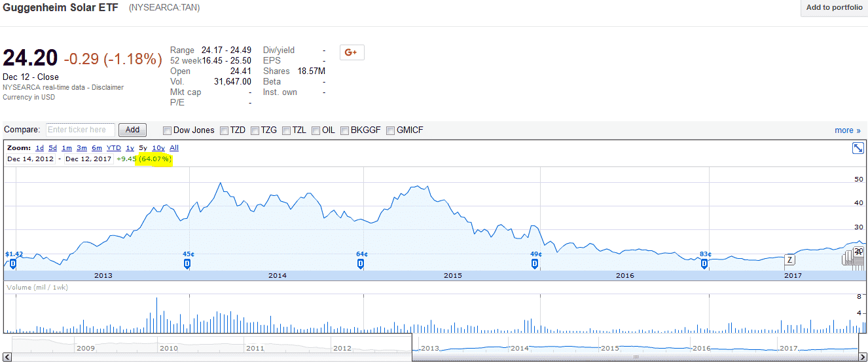868x363 pixels.
Task: Click the Enter ticker here field
Action: 81,130
